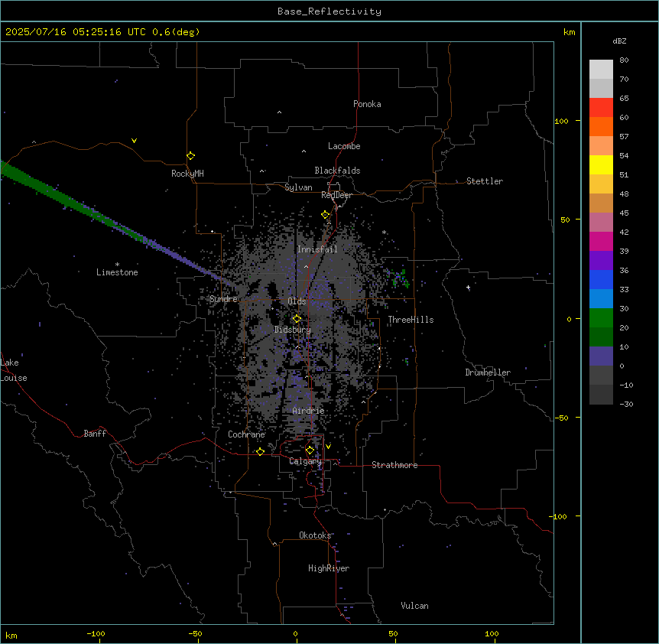
Task: Click the yellow diamond marker between Olds and Didsbury
Action: [x=297, y=319]
